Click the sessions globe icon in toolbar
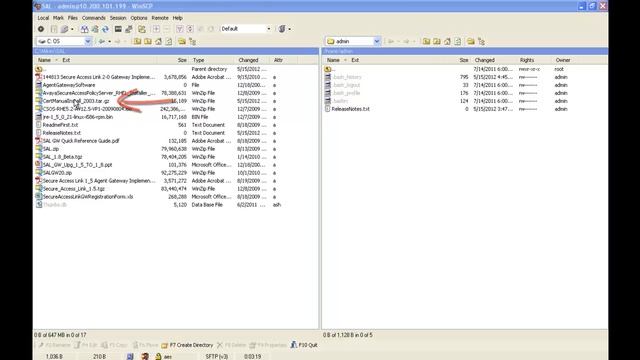This screenshot has width=640, height=360. 282,29
